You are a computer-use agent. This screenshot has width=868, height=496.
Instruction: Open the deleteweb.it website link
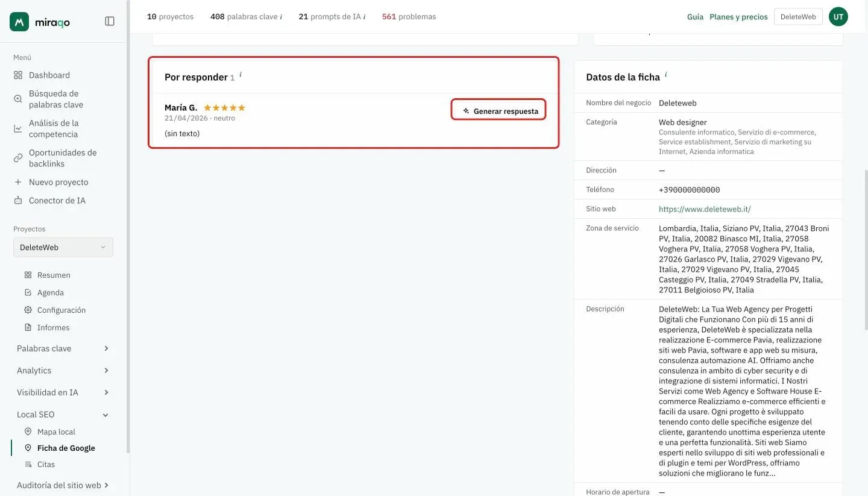point(705,209)
